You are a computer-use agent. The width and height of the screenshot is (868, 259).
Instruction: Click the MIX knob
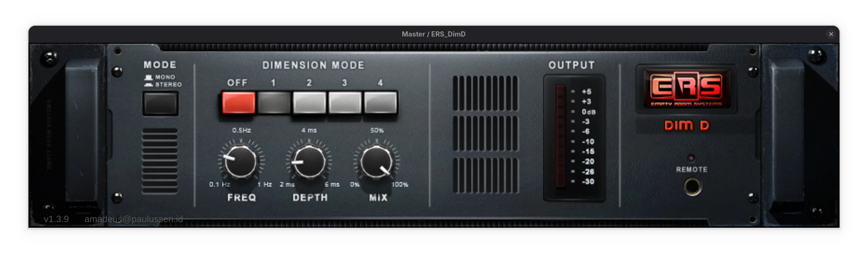click(377, 161)
